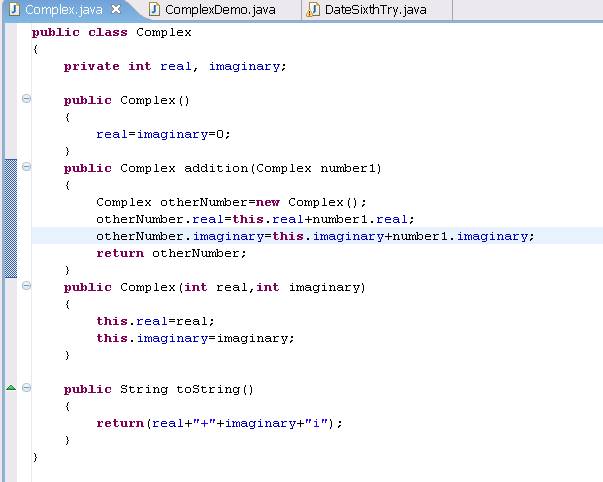Click the 'return otherNumber;' line

(x=171, y=253)
